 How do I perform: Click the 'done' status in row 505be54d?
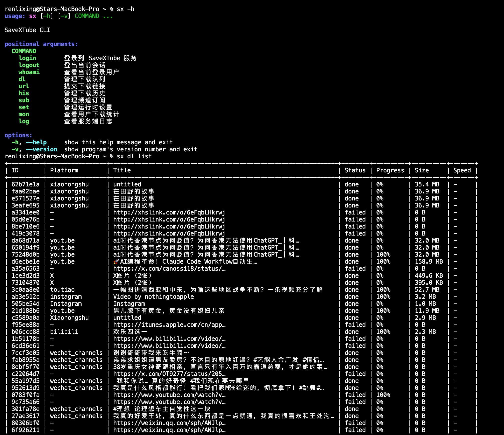tap(352, 304)
